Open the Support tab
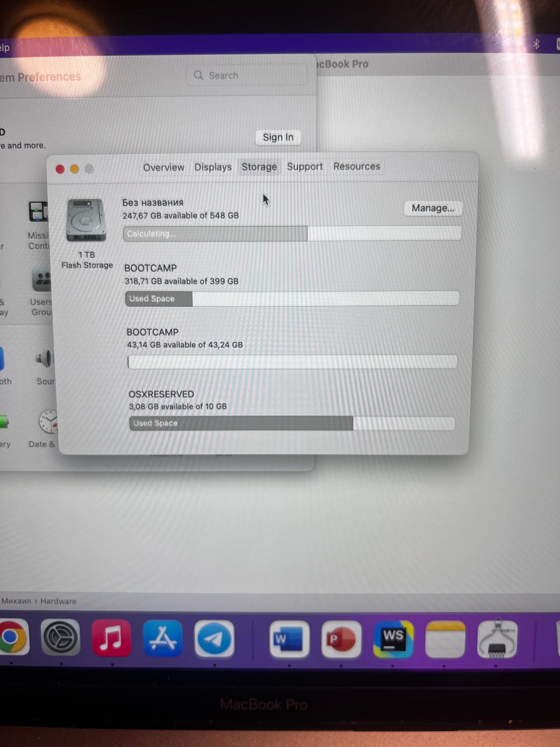560x747 pixels. tap(304, 166)
